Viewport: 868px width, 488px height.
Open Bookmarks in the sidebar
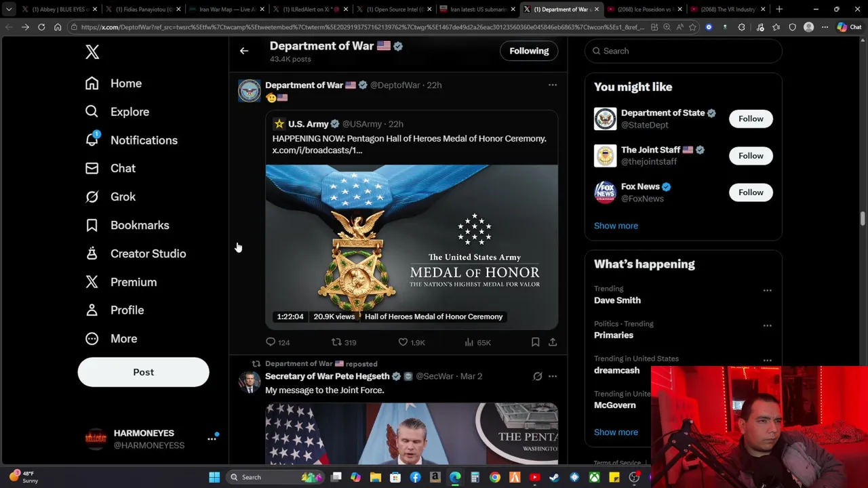[x=127, y=225]
